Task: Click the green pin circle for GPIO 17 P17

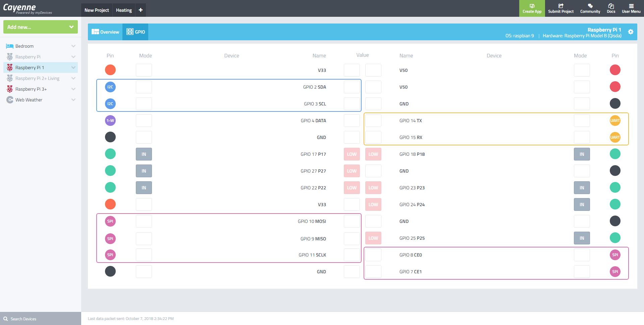Action: [110, 154]
